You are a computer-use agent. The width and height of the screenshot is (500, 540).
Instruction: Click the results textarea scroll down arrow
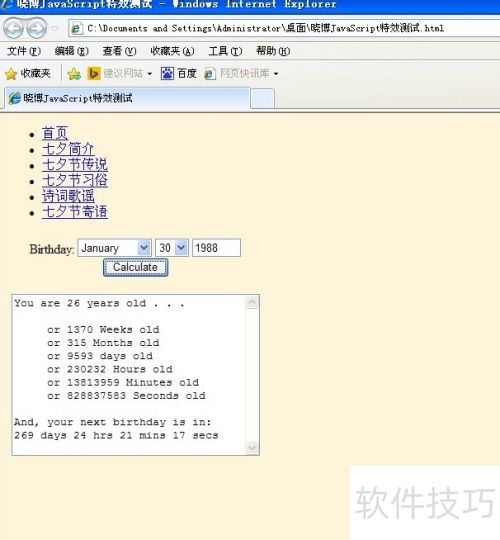(252, 448)
